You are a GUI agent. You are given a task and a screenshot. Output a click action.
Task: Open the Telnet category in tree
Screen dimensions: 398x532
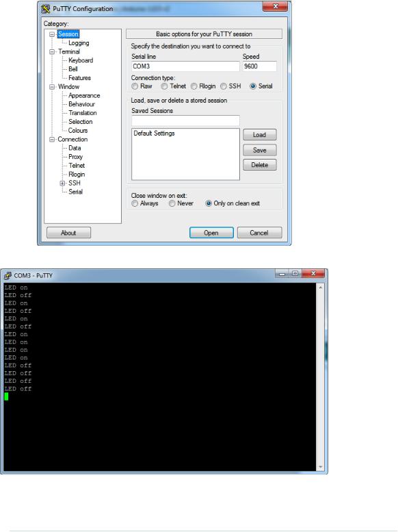tap(77, 166)
